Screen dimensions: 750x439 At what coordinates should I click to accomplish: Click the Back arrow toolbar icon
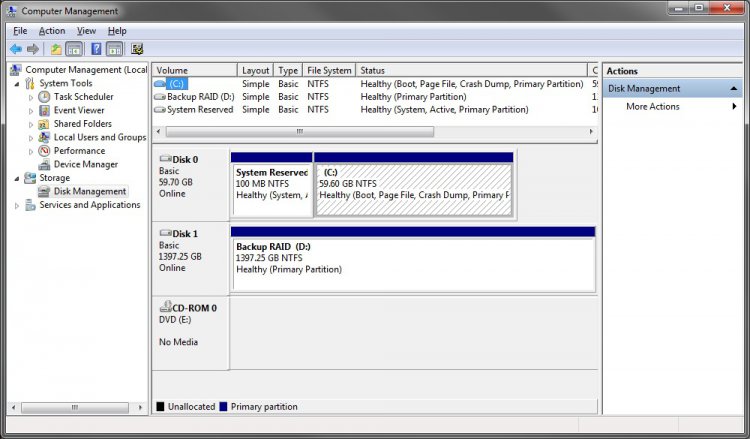click(16, 49)
